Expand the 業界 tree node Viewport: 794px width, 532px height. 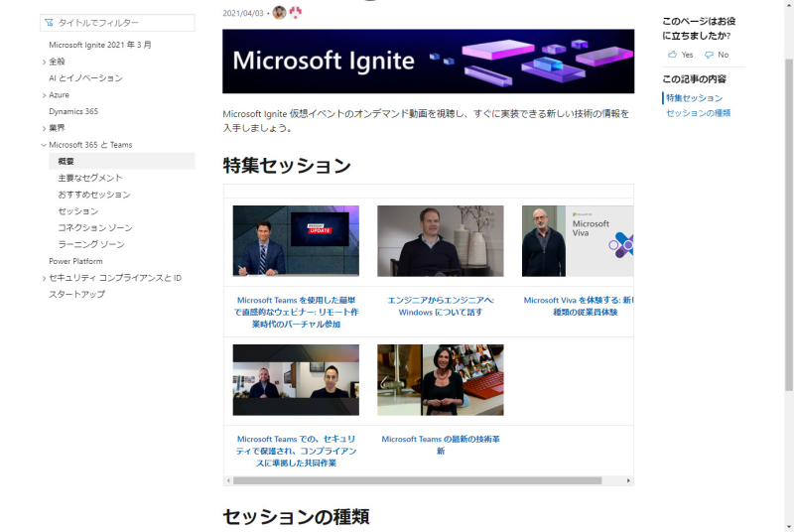coord(44,128)
